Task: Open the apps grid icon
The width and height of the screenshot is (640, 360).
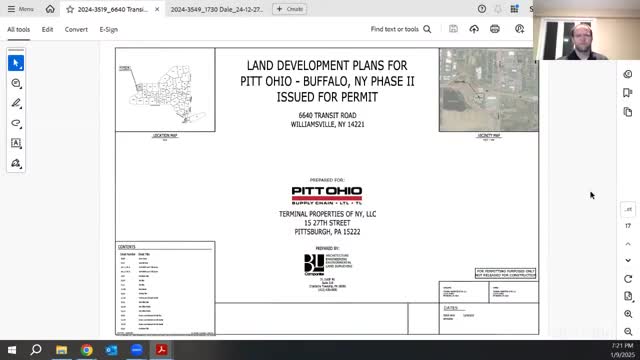Action: (514, 9)
